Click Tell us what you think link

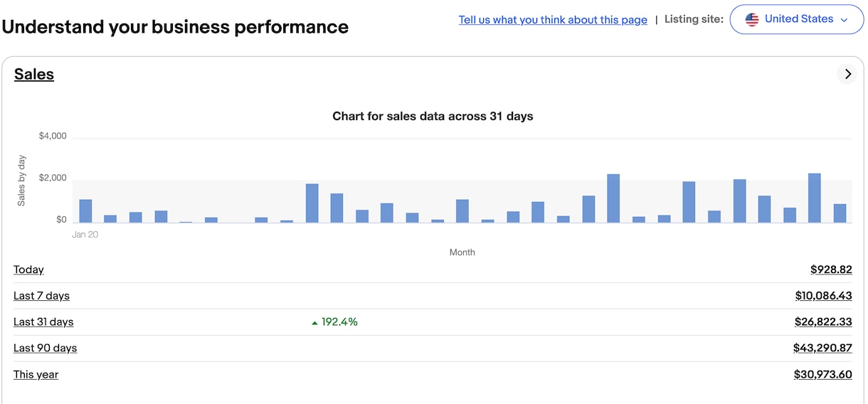coord(553,20)
